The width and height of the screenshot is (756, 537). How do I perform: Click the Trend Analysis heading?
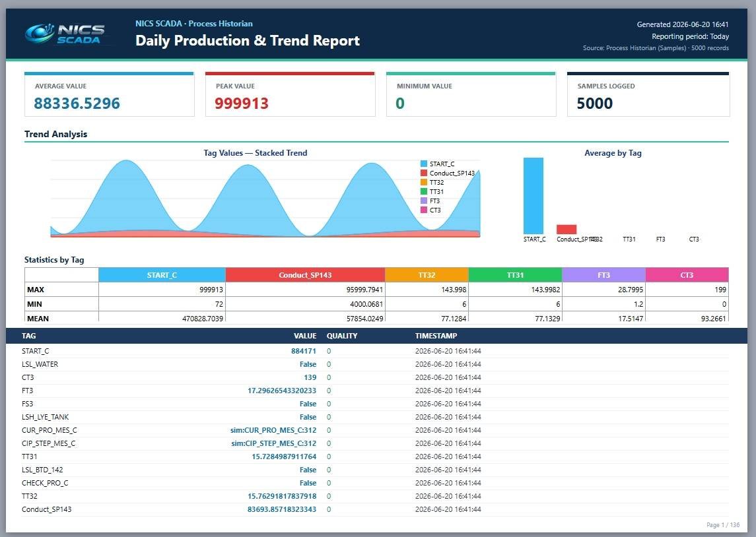(56, 135)
